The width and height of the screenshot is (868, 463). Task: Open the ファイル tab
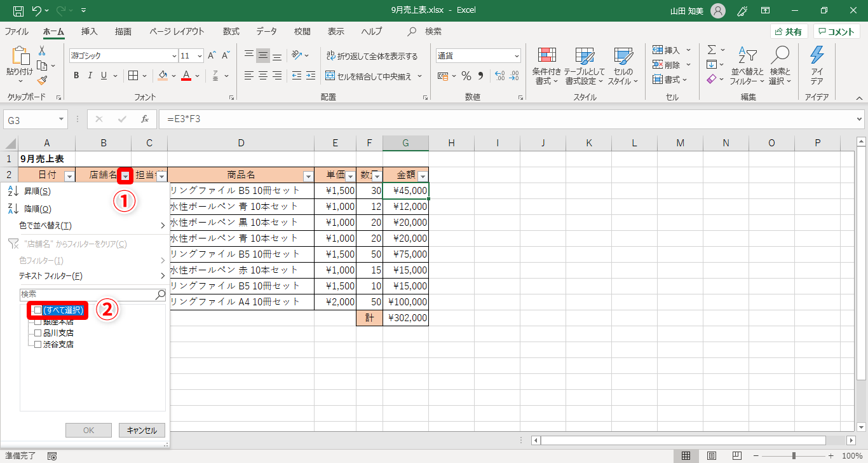(17, 31)
